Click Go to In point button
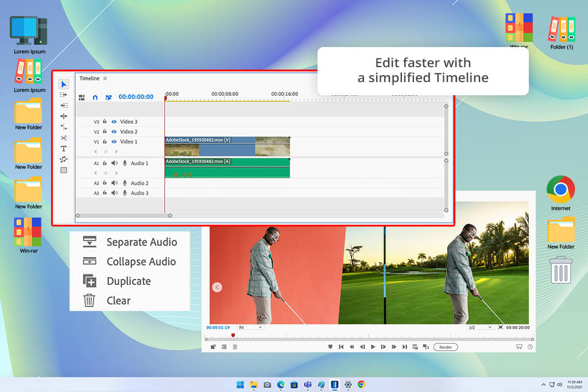Screen dimensions: 588x392 341,347
